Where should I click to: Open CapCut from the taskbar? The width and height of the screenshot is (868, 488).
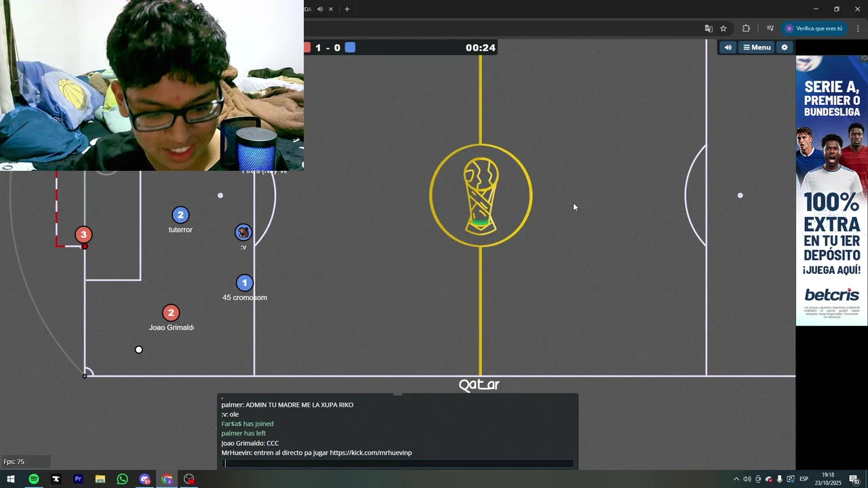coord(56,479)
